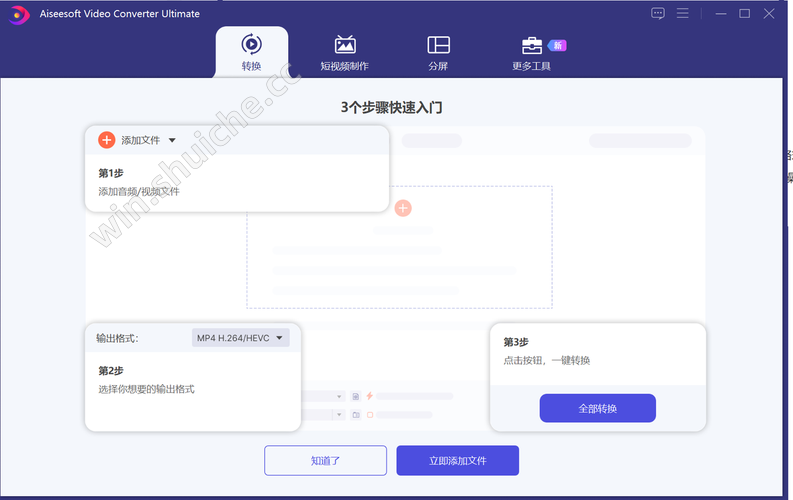
Task: Expand the 添加文件 dropdown arrow
Action: [x=172, y=140]
